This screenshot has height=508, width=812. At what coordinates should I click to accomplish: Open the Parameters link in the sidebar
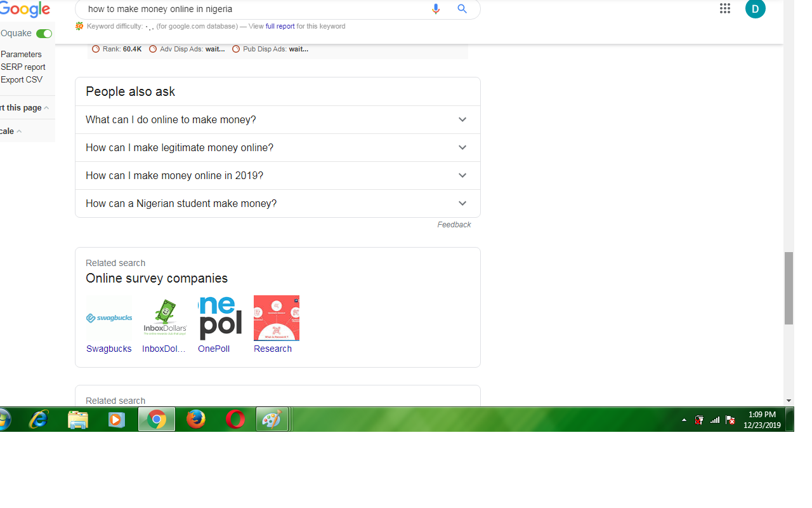pos(21,54)
